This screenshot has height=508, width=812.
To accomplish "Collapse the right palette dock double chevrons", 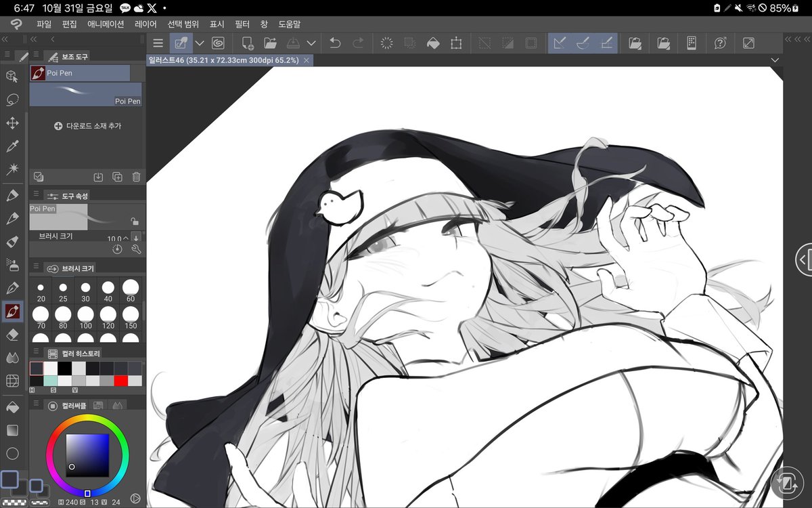I will coord(797,39).
